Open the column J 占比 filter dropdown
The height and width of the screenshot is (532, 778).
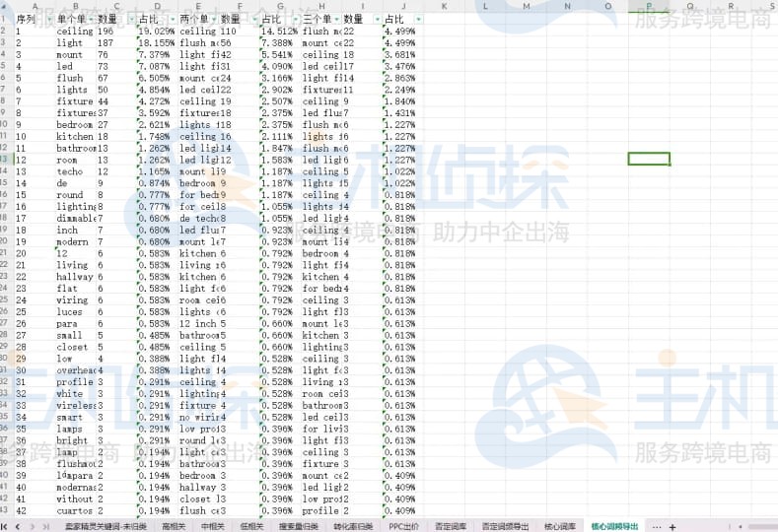420,19
